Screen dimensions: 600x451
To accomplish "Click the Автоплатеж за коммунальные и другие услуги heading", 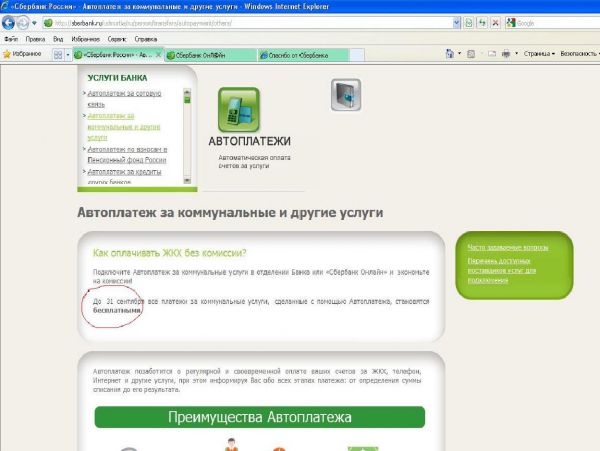I will (x=230, y=212).
